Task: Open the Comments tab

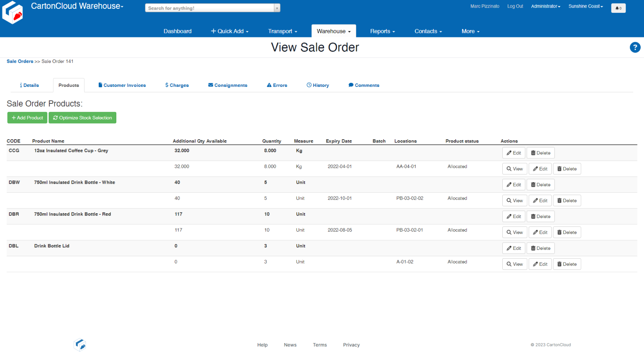Action: point(364,85)
